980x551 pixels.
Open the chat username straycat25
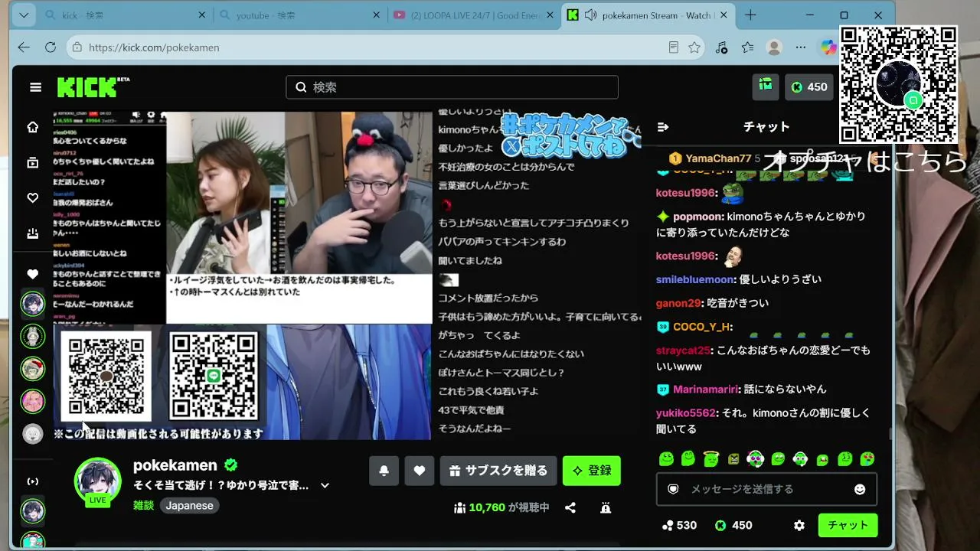pos(683,350)
